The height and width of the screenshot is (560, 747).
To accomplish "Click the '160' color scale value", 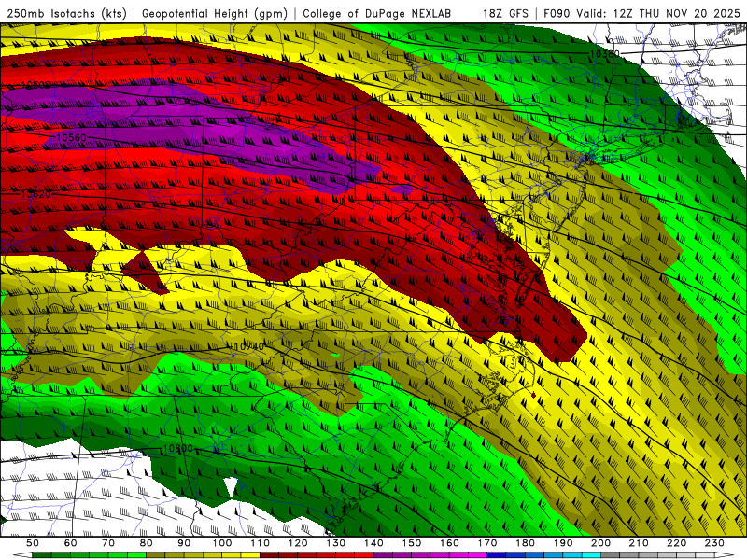I will tap(449, 543).
